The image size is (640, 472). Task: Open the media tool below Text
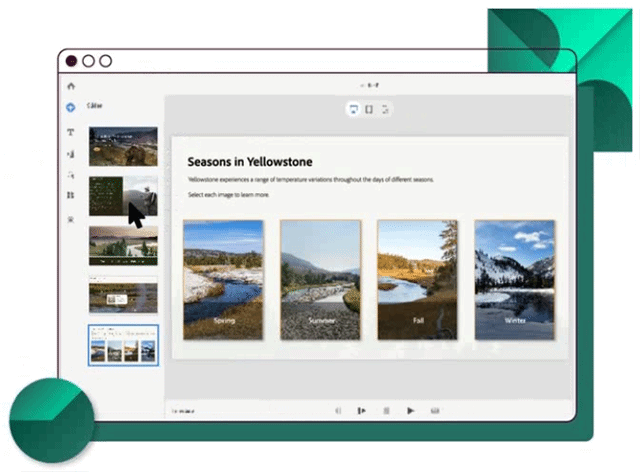tap(71, 154)
